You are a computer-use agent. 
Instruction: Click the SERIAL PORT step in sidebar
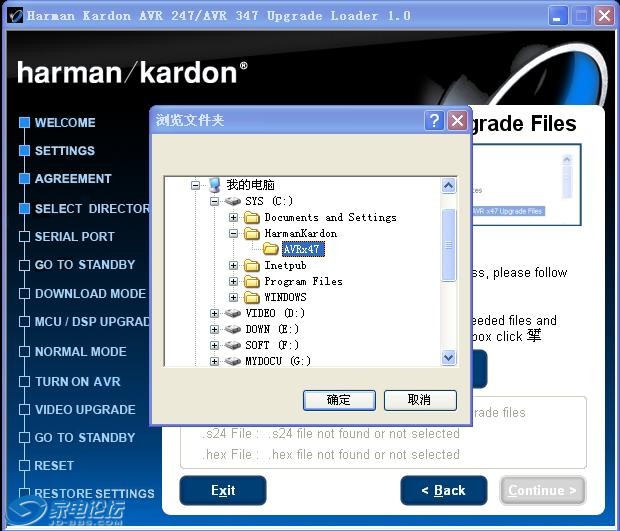74,236
